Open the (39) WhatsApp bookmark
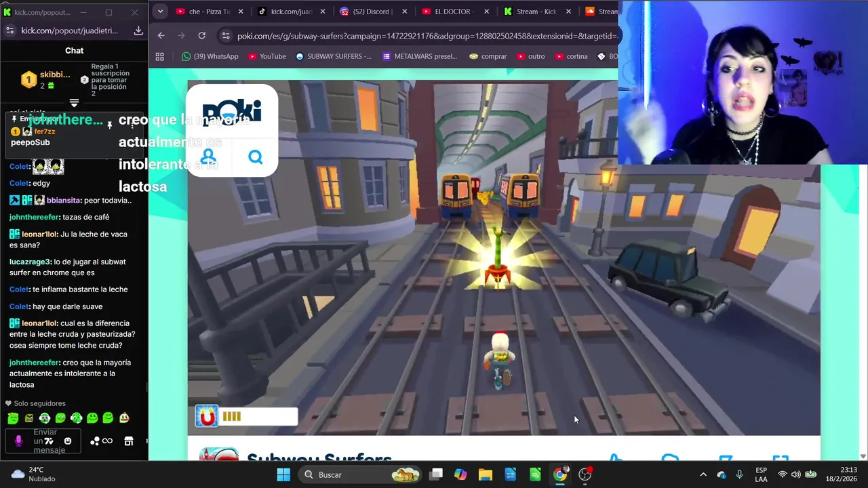The width and height of the screenshot is (868, 488). click(210, 56)
